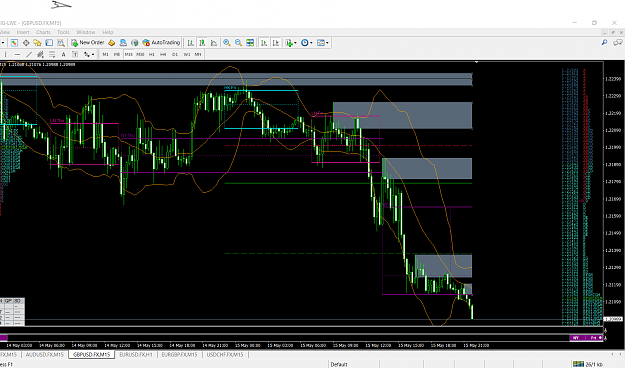Select the text 'A' tool
Image resolution: width=625 pixels, height=368 pixels.
(63, 54)
